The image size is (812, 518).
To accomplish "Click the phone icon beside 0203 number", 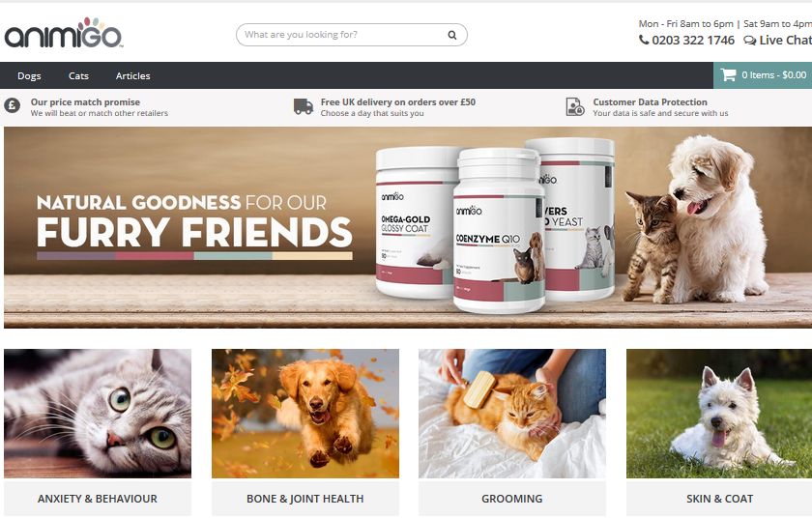I will (643, 40).
